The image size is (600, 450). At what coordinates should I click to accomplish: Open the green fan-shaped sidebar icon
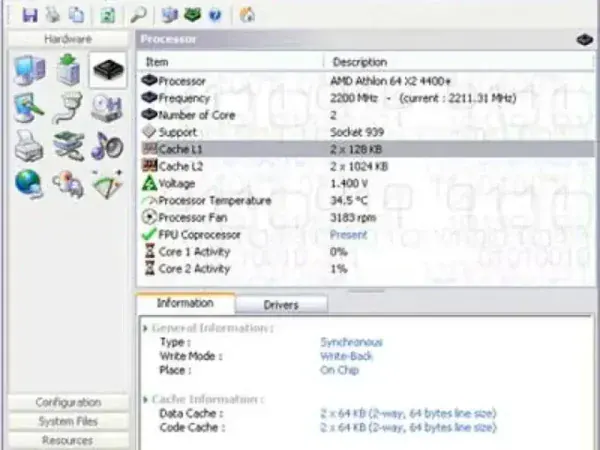coord(107,184)
